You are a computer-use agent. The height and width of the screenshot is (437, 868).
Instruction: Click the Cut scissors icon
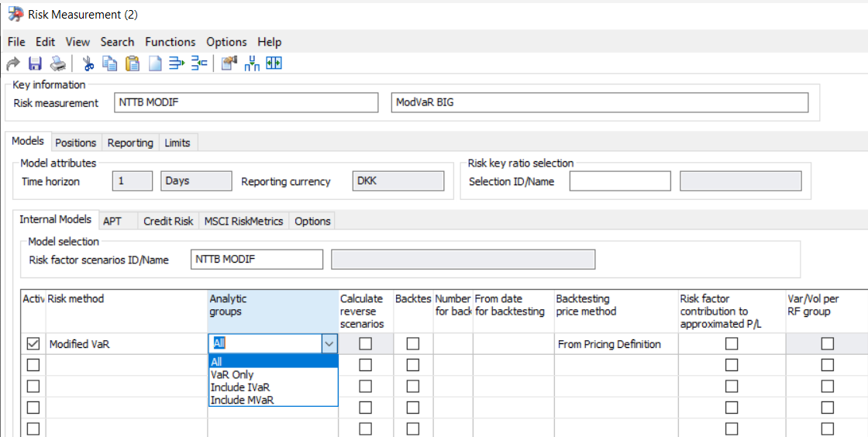(88, 64)
